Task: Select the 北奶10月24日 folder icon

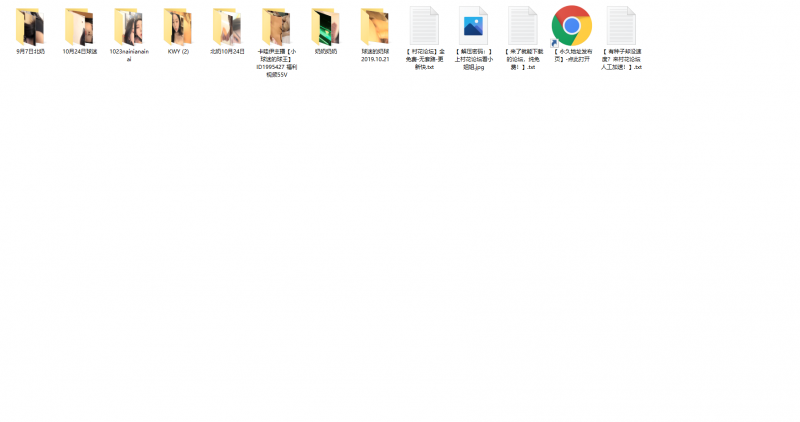Action: click(x=227, y=26)
